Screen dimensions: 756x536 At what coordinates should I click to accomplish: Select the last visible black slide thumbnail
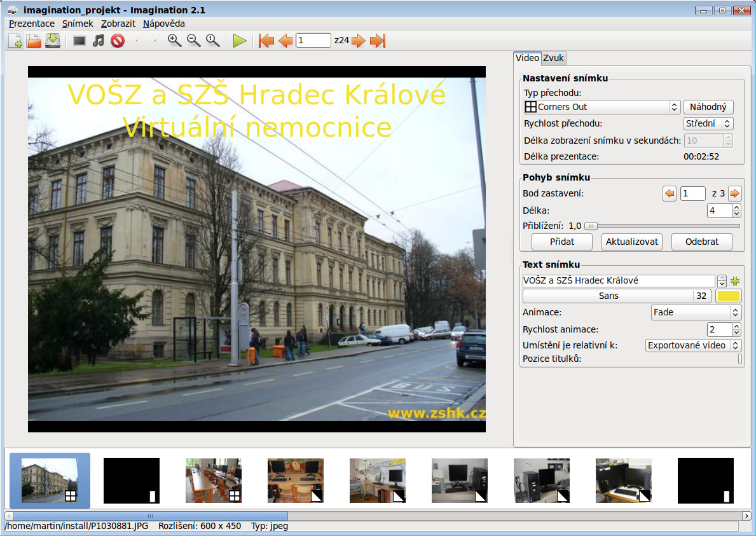click(x=705, y=481)
